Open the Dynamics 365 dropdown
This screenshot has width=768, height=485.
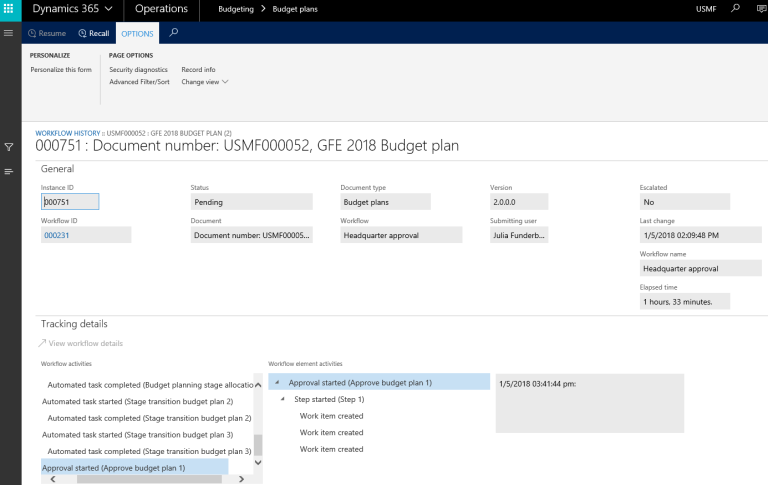click(x=71, y=9)
